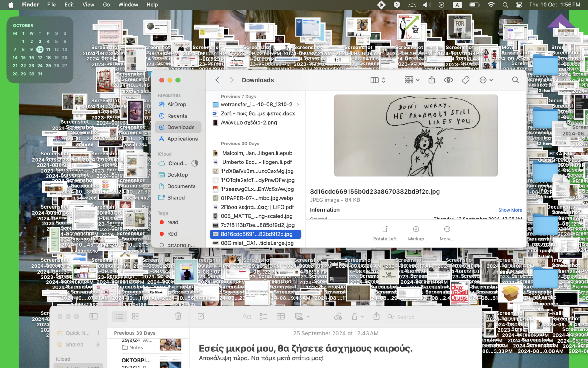
Task: Open Shared folder in Finder sidebar
Action: [178, 198]
